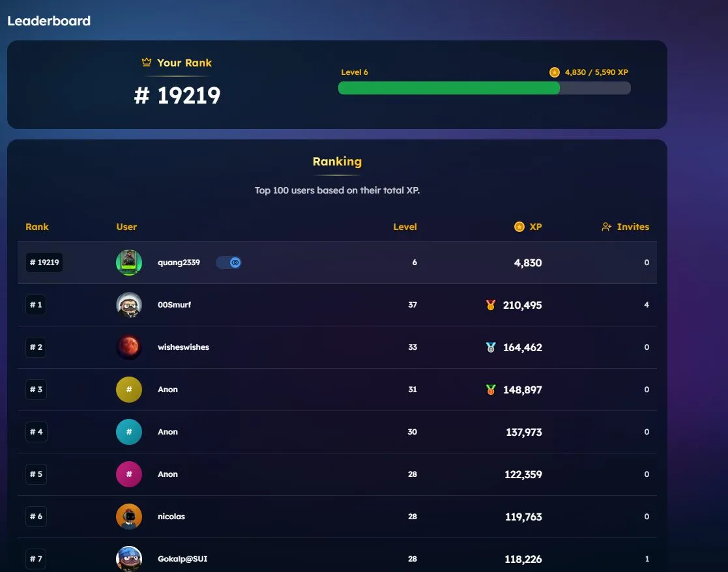
Task: Click the coin icon in XP column header
Action: tap(519, 227)
